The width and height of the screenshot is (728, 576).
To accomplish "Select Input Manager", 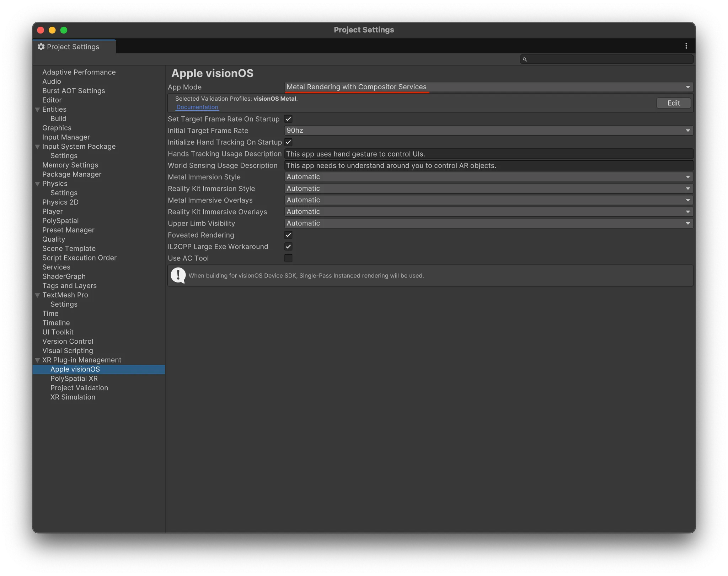I will (x=66, y=137).
